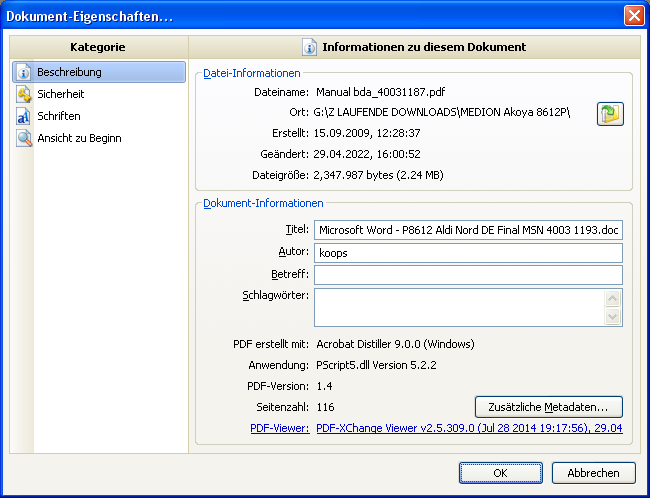Viewport: 650px width, 498px height.
Task: Click the Datei-Informationen group label
Action: click(252, 73)
